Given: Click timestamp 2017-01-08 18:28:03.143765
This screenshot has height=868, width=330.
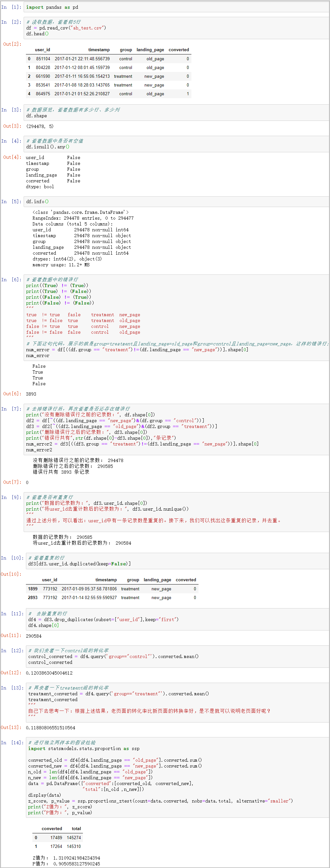Looking at the screenshot, I should pyautogui.click(x=82, y=85).
